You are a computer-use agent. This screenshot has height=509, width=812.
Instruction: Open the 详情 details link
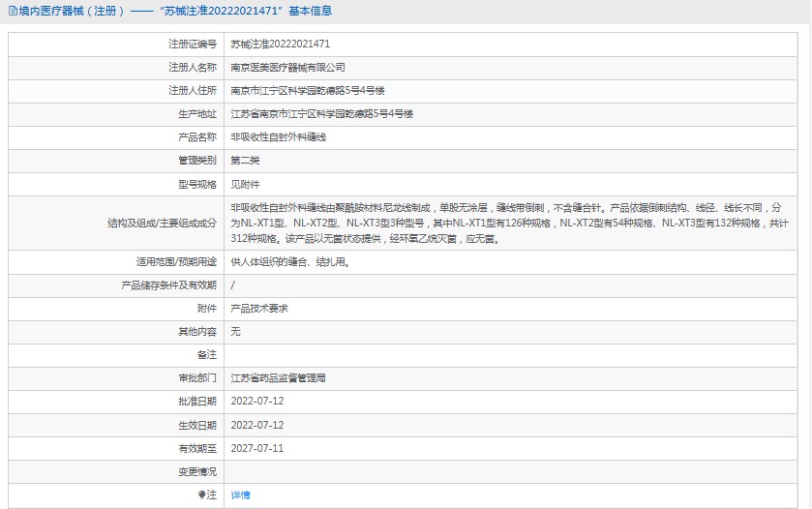pos(240,495)
